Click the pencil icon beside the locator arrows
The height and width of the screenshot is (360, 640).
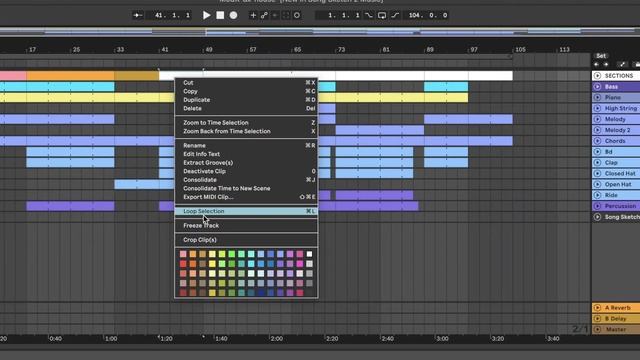coord(622,64)
